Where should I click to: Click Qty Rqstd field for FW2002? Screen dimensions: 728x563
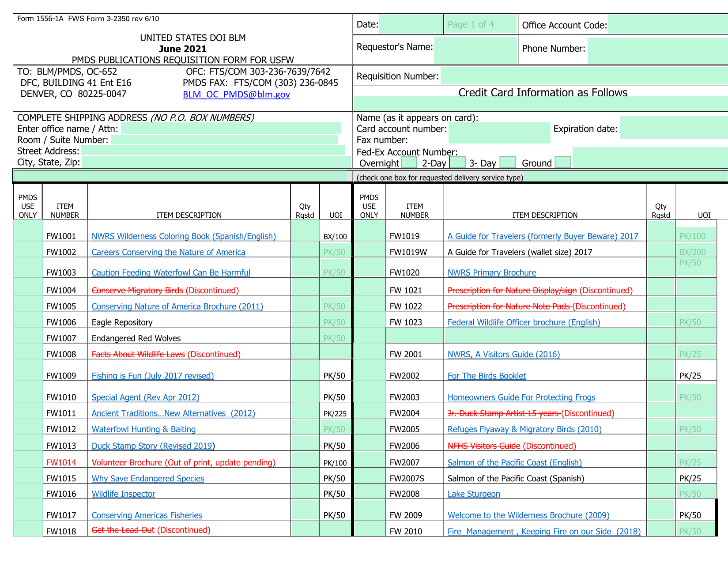pyautogui.click(x=661, y=370)
